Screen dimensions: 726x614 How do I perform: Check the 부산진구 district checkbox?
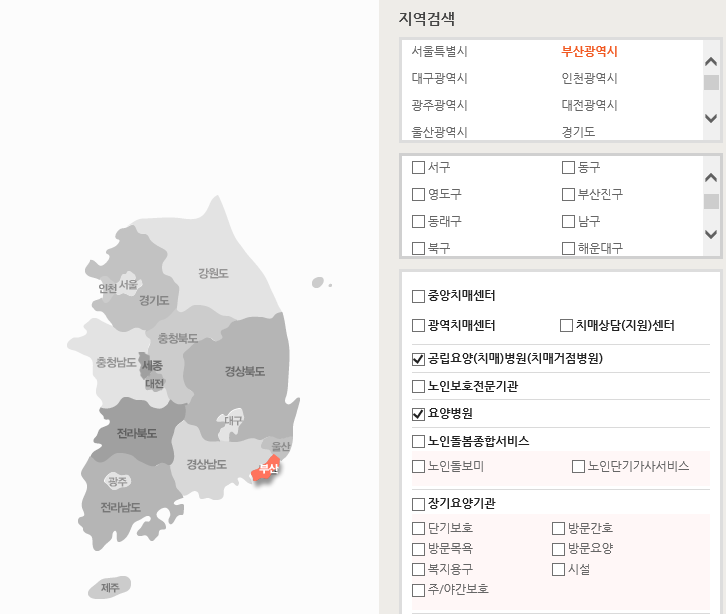[x=568, y=194]
